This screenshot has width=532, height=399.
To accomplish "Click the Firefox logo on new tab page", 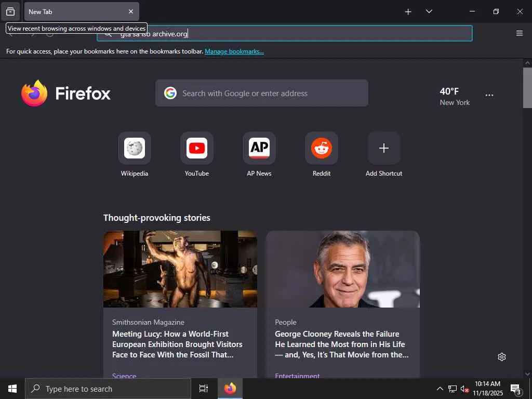I will point(66,94).
